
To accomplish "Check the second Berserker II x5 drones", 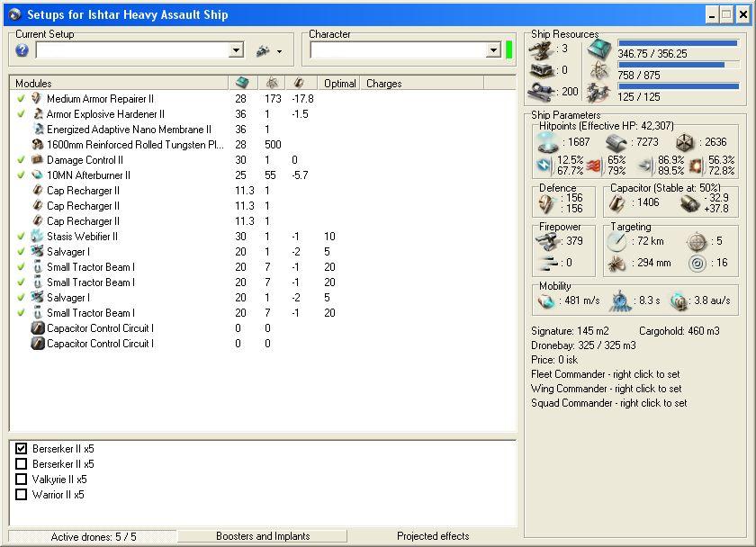I will [21, 464].
